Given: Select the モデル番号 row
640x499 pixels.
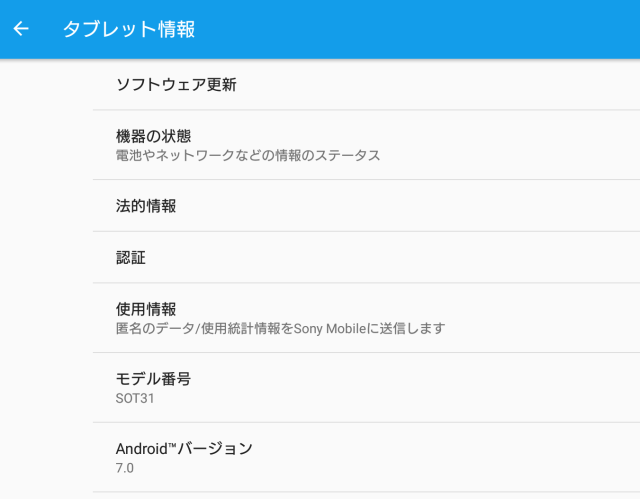Looking at the screenshot, I should [x=366, y=388].
